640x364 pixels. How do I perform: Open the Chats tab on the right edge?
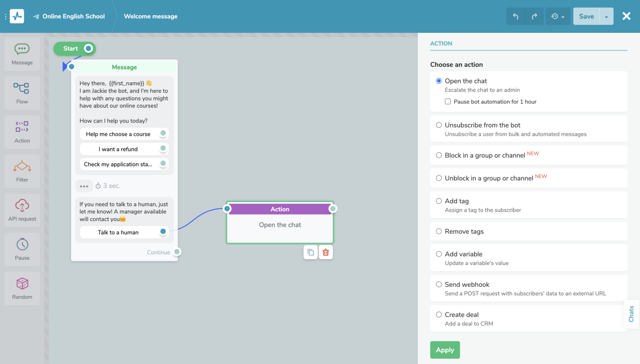pos(631,314)
